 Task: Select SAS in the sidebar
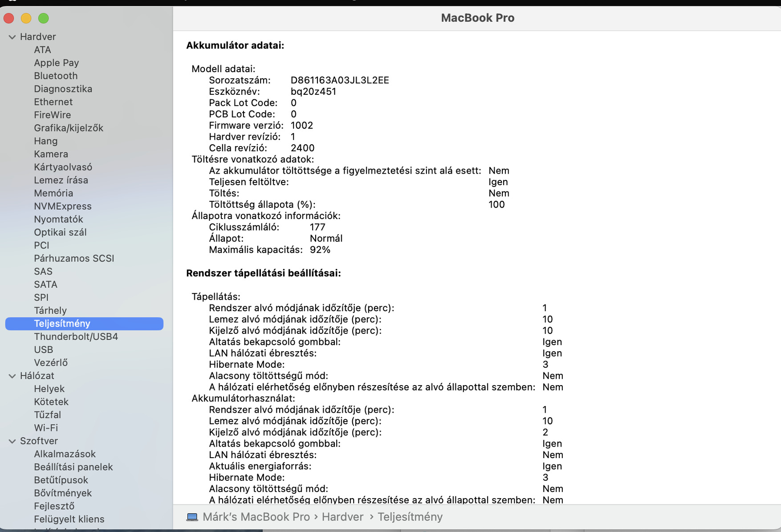(x=43, y=271)
